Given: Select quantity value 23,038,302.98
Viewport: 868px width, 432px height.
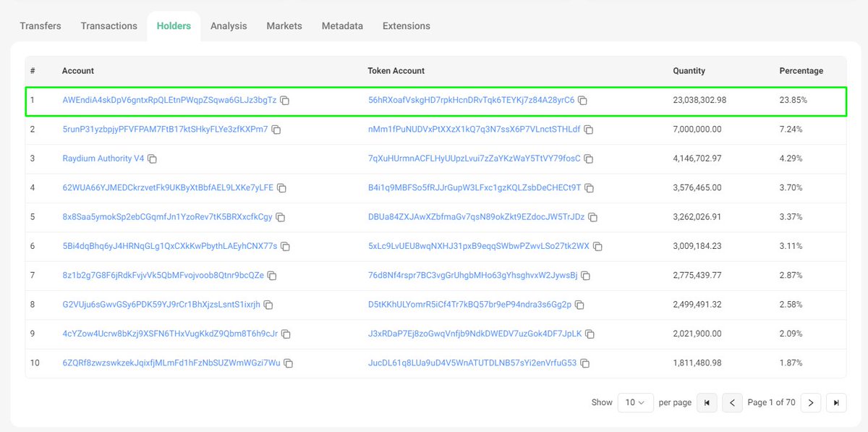Looking at the screenshot, I should (x=699, y=100).
